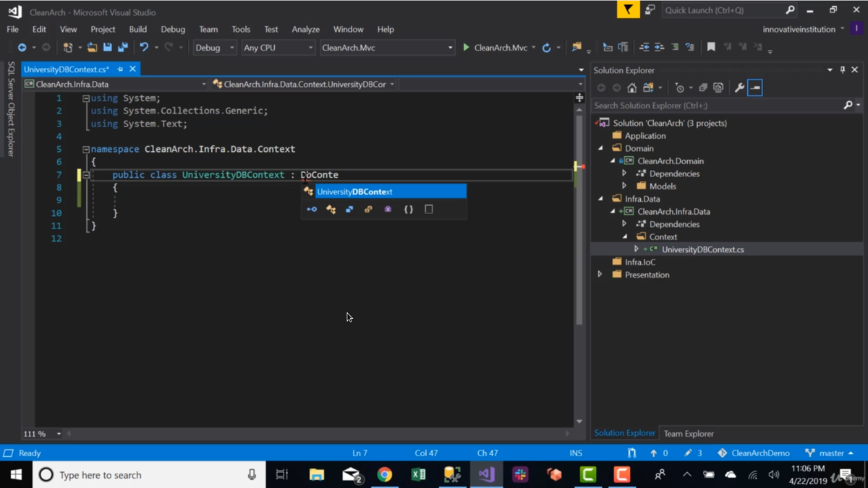Open the Analyze menu
This screenshot has height=488, width=868.
point(305,30)
